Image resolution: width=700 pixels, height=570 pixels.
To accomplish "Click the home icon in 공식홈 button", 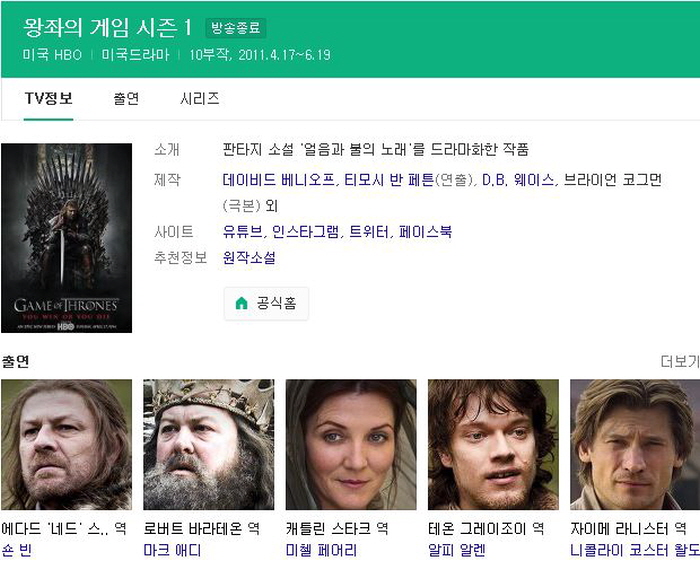I will [241, 303].
